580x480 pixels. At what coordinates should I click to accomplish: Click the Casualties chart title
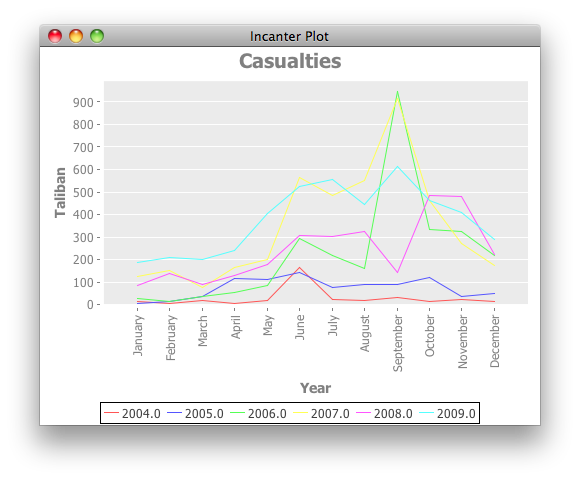[290, 61]
